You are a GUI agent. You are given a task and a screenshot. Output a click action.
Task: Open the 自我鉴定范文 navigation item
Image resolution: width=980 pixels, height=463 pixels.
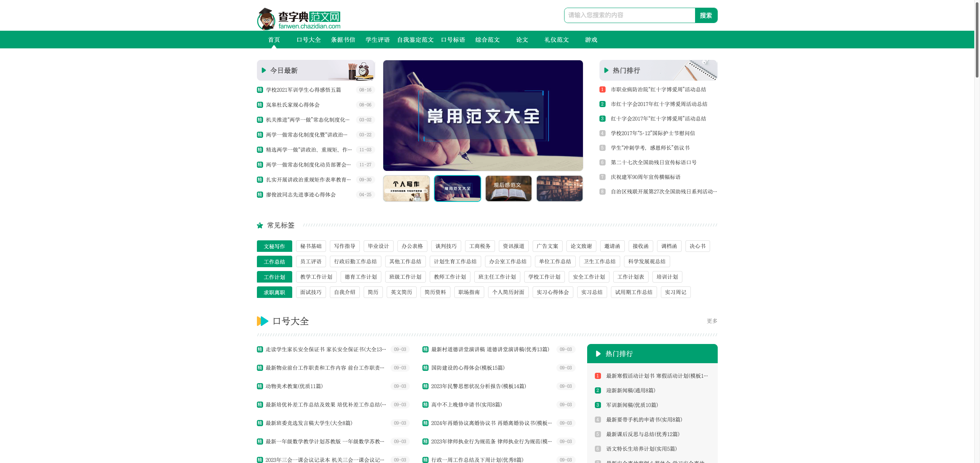pyautogui.click(x=415, y=40)
